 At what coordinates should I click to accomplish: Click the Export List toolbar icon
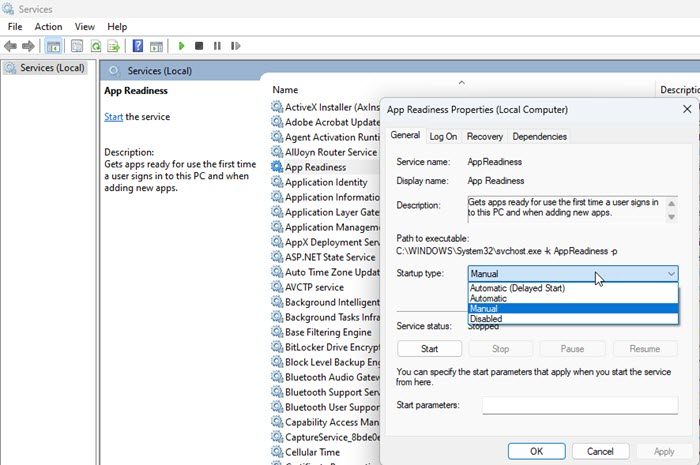113,46
